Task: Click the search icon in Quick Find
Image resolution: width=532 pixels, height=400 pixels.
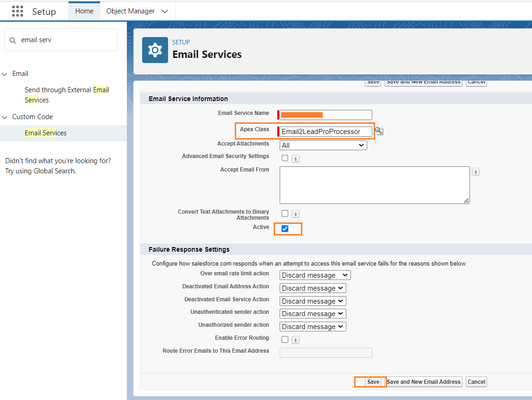Action: pyautogui.click(x=13, y=40)
